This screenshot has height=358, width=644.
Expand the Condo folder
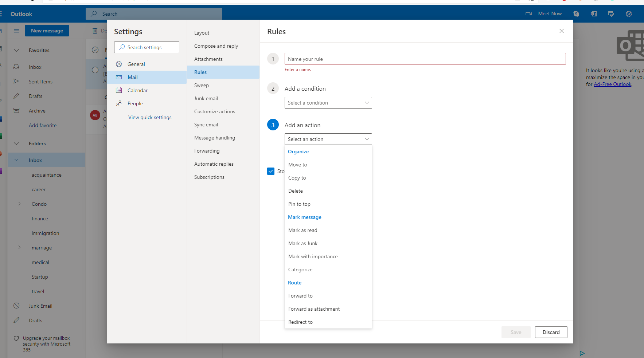click(x=19, y=204)
